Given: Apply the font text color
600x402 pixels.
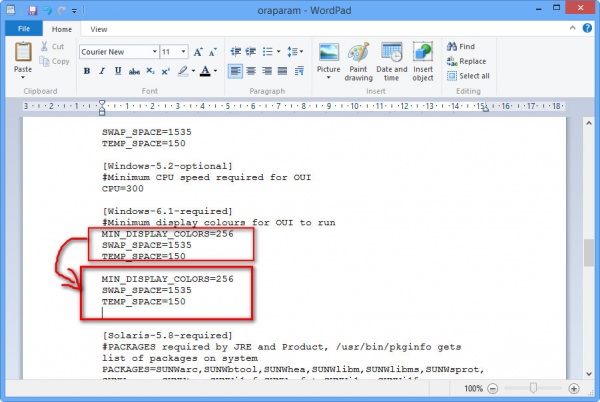Looking at the screenshot, I should pos(205,71).
